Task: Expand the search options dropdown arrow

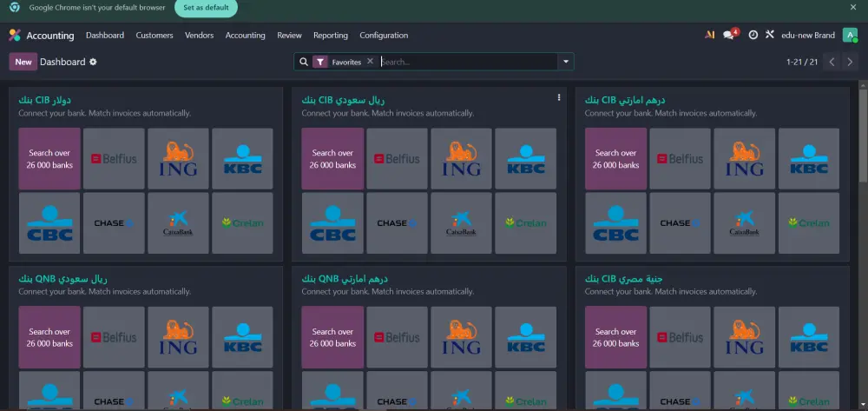Action: pyautogui.click(x=566, y=62)
